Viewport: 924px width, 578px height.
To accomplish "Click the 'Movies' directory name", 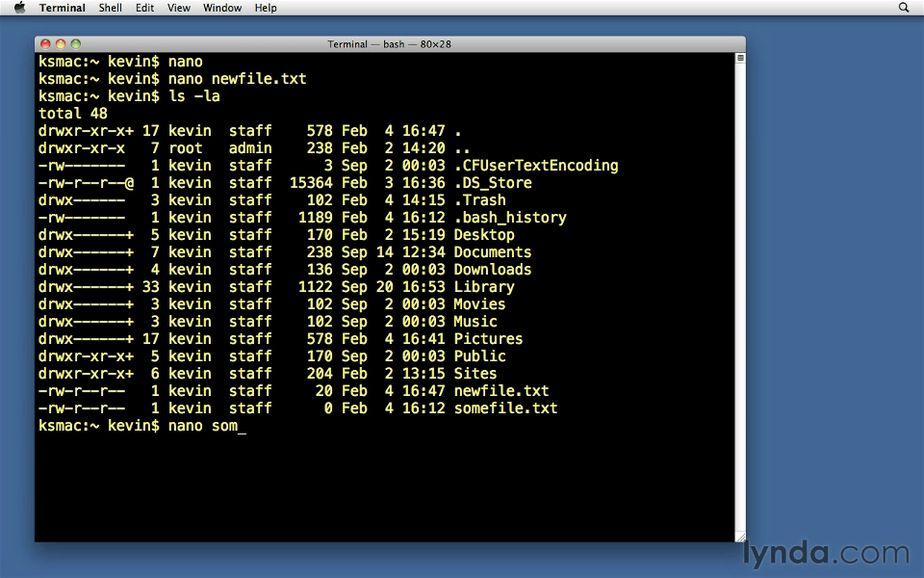I will point(479,304).
